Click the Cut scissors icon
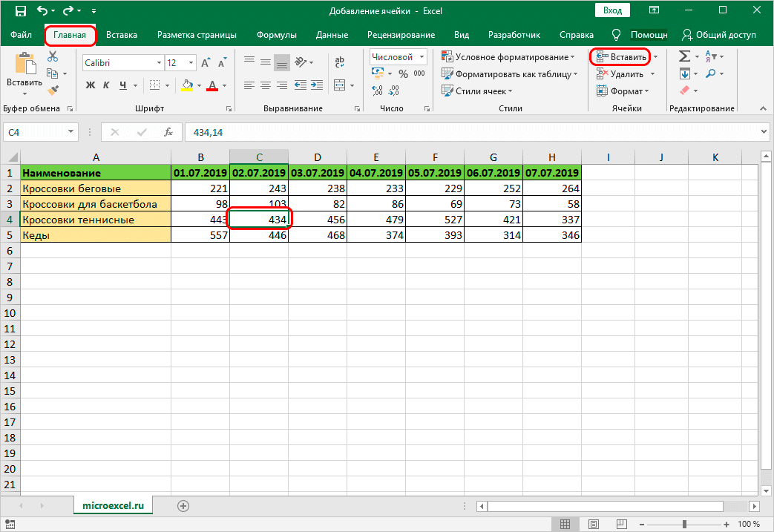Screen dimensions: 774x532 click(53, 57)
